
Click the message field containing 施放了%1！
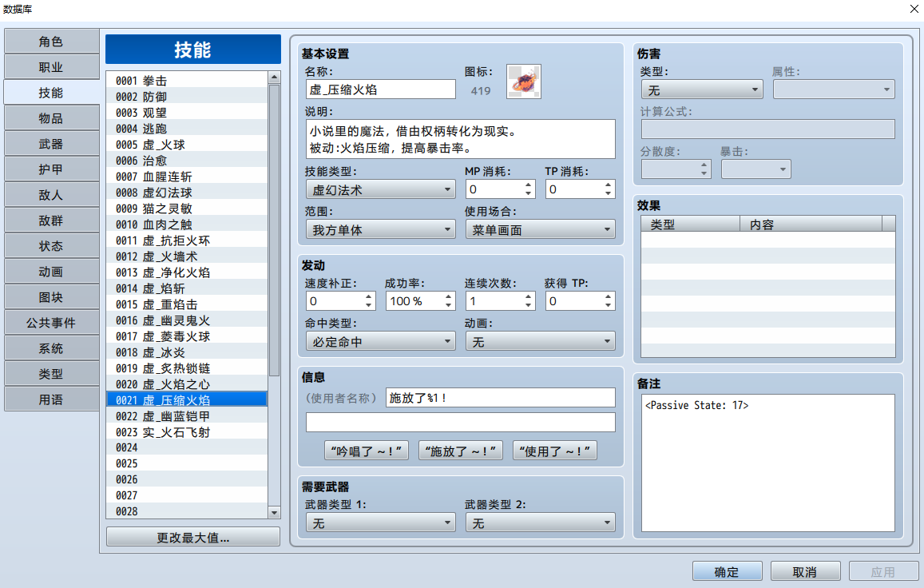click(500, 398)
